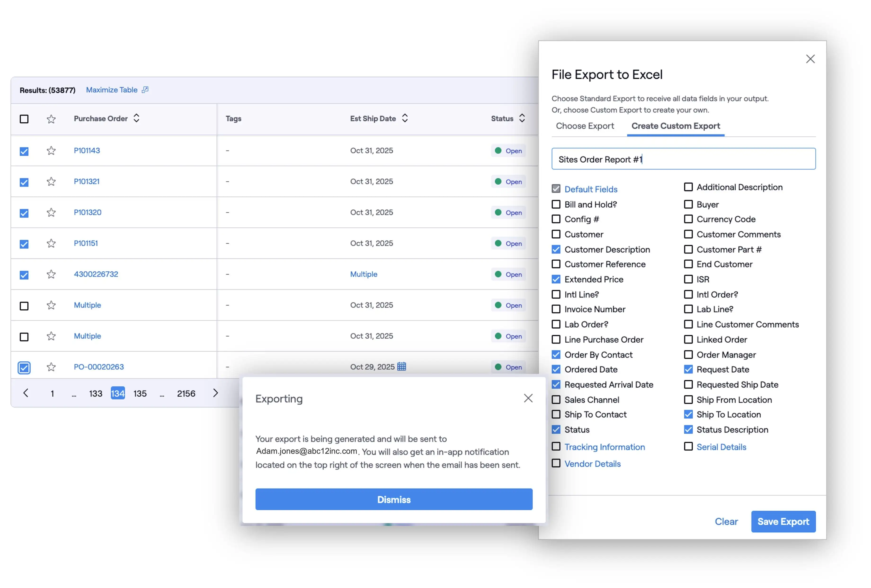Click the calendar icon beside Oct 29, 2025
The height and width of the screenshot is (588, 871).
[x=401, y=366]
